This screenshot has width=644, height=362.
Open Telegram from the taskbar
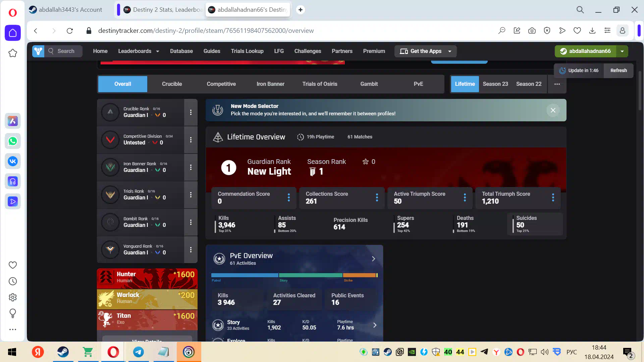(138, 352)
